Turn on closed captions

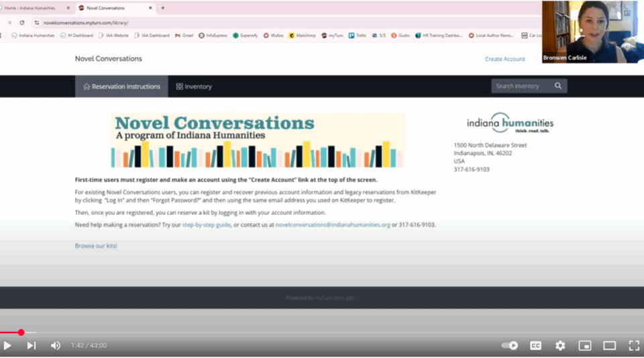(x=535, y=346)
